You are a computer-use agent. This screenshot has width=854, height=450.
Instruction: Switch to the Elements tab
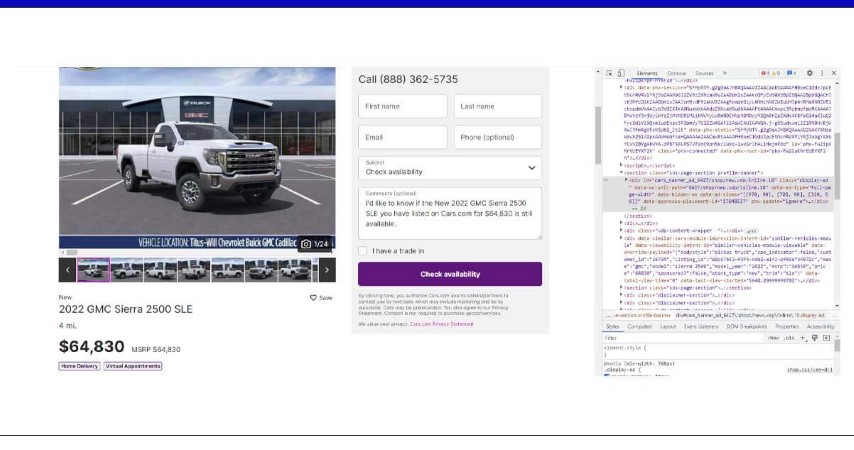pos(647,73)
